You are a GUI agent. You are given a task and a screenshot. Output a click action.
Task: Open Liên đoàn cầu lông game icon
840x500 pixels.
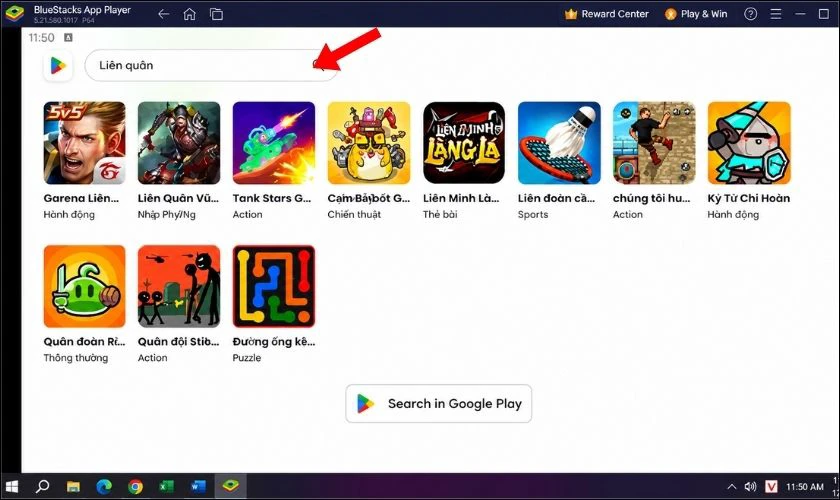tap(559, 143)
